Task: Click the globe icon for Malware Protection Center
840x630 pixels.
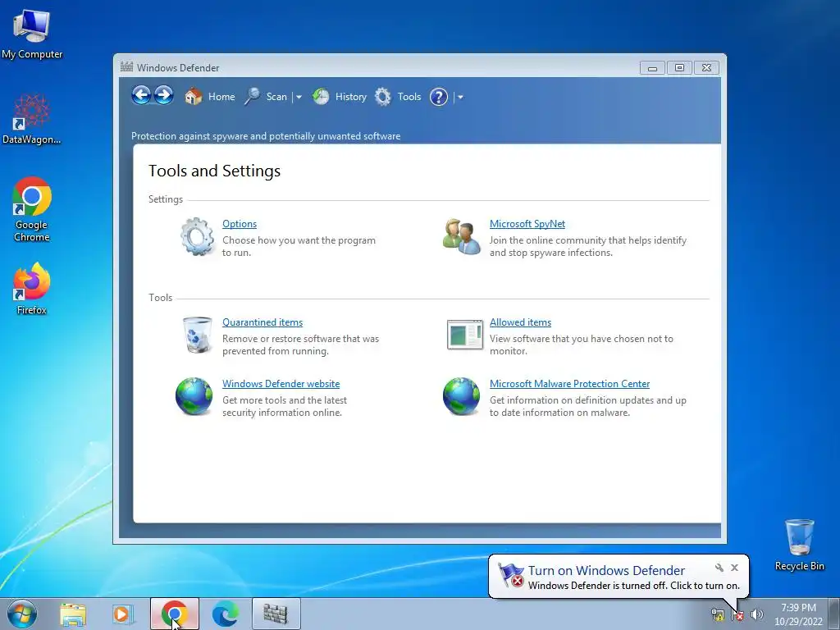Action: point(461,396)
